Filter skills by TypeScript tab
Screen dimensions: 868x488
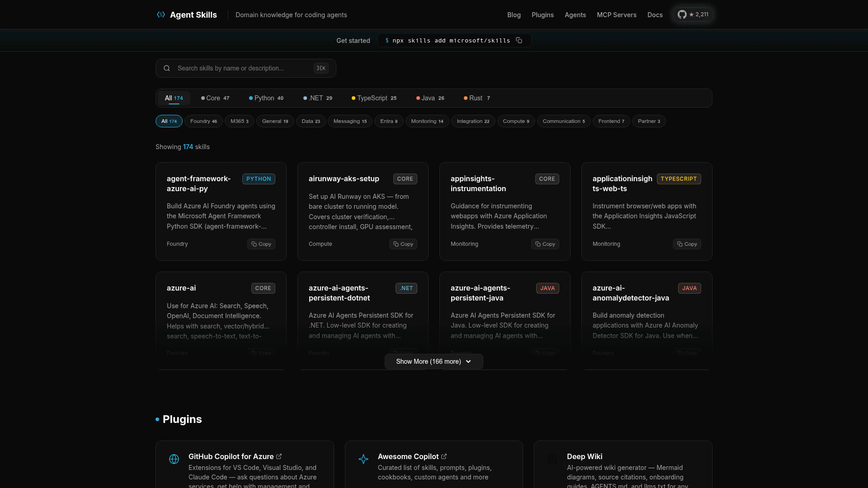point(374,98)
